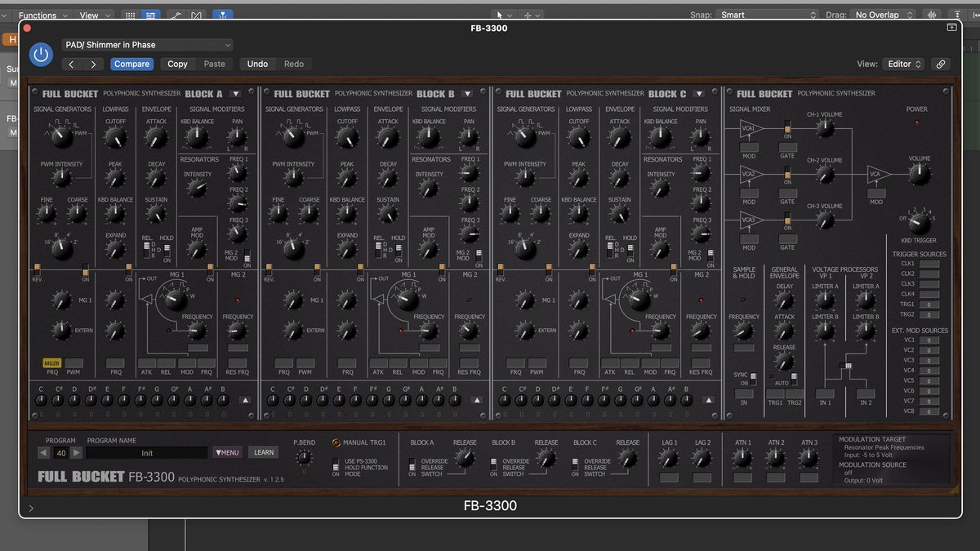This screenshot has height=551, width=980.
Task: Click the master VOLUME knob
Action: pyautogui.click(x=919, y=174)
